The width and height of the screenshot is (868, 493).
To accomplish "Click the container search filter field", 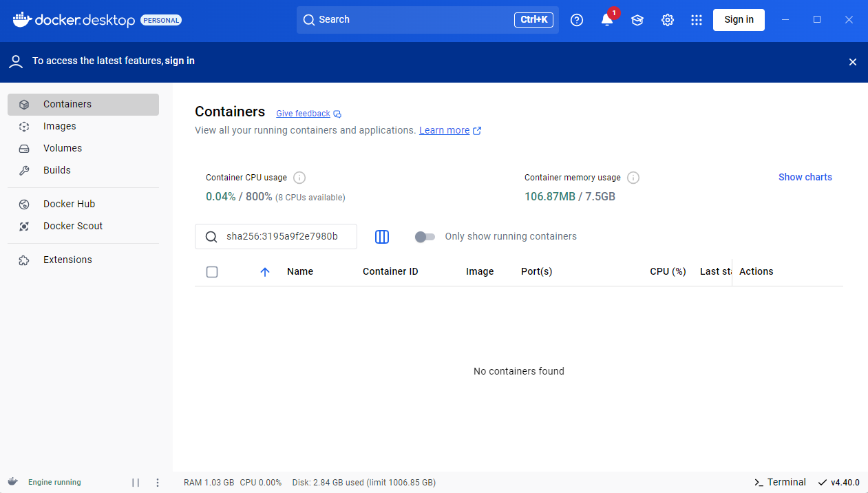I will 276,236.
